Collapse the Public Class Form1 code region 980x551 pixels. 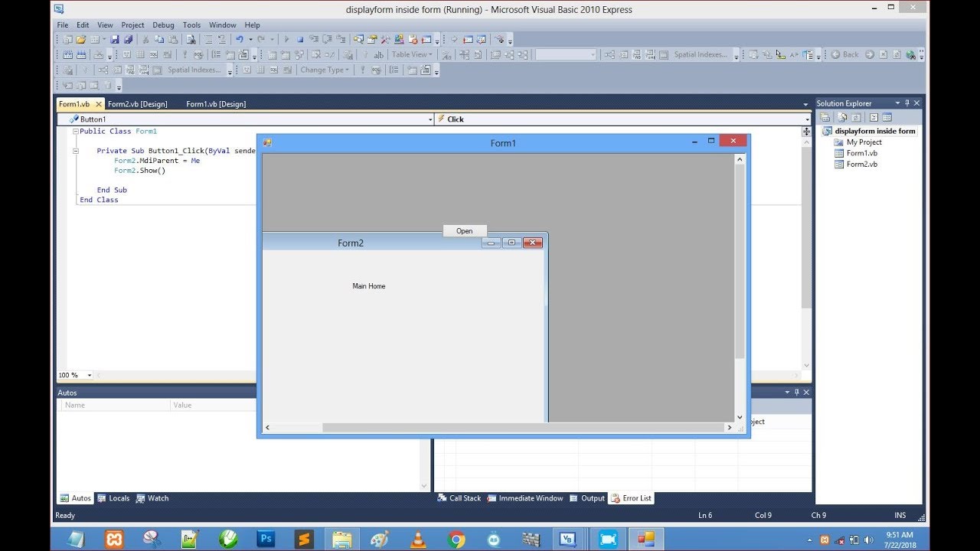coord(76,132)
